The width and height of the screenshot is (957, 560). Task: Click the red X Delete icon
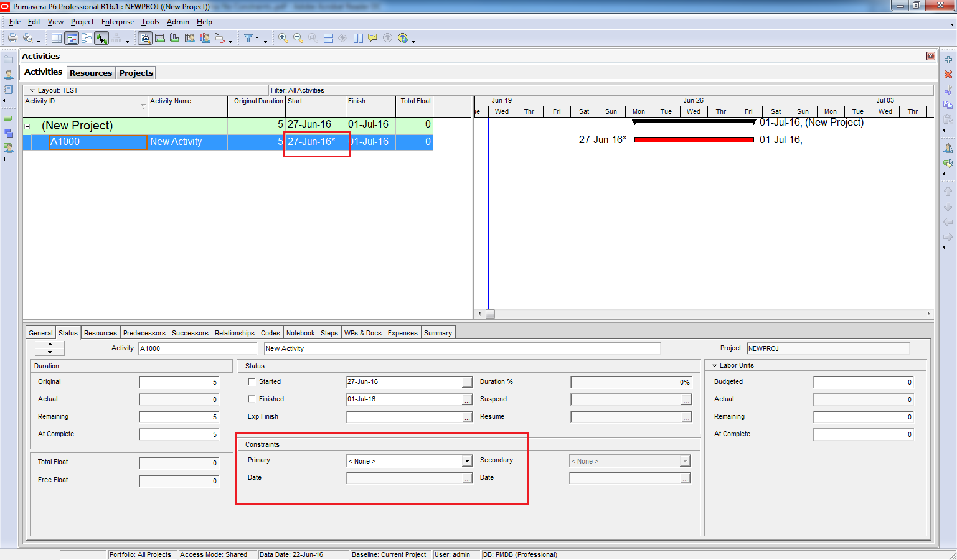[x=948, y=75]
